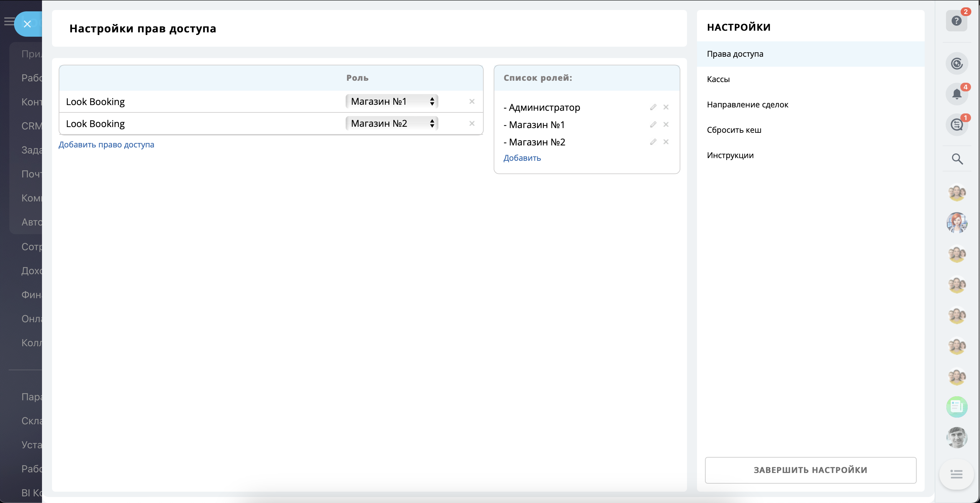
Task: Select Права доступа in the settings menu
Action: [735, 54]
